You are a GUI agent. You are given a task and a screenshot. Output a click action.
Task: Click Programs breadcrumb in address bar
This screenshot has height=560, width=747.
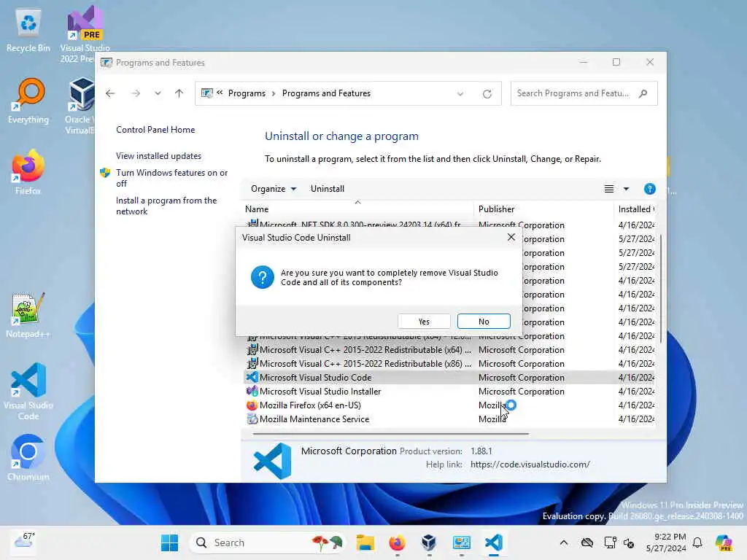(247, 93)
